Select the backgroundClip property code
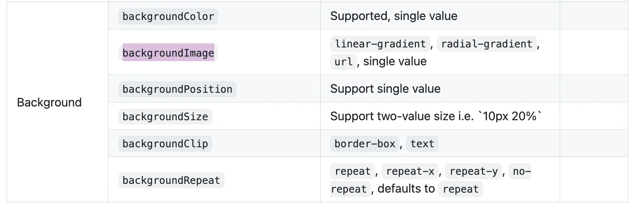The height and width of the screenshot is (203, 644). [x=165, y=144]
